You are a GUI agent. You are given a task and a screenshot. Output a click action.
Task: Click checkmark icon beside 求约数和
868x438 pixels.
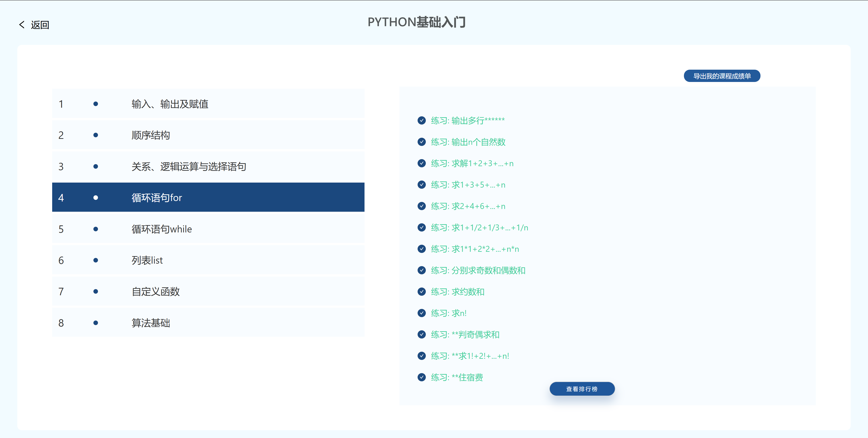click(x=421, y=292)
